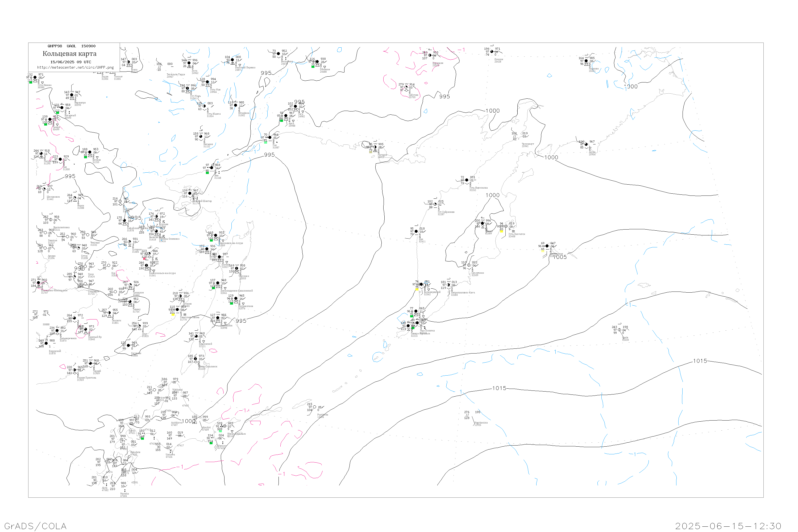
Task: Click the Охотский Перевоз station name label
Action: (245, 68)
